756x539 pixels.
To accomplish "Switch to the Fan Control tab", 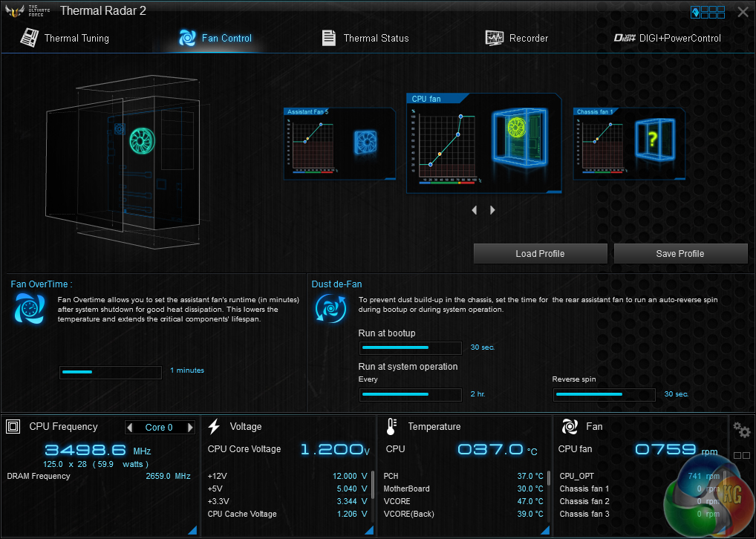I will tap(215, 38).
